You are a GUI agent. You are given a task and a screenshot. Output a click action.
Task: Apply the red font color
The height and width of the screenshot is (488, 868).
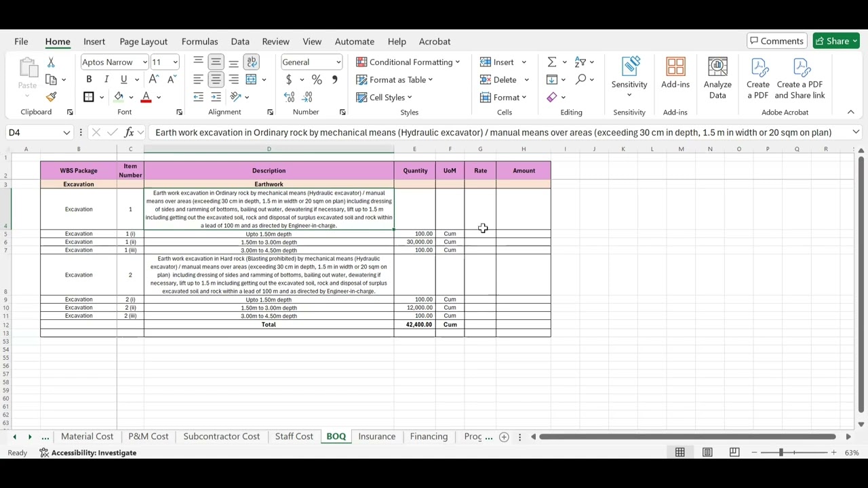146,97
